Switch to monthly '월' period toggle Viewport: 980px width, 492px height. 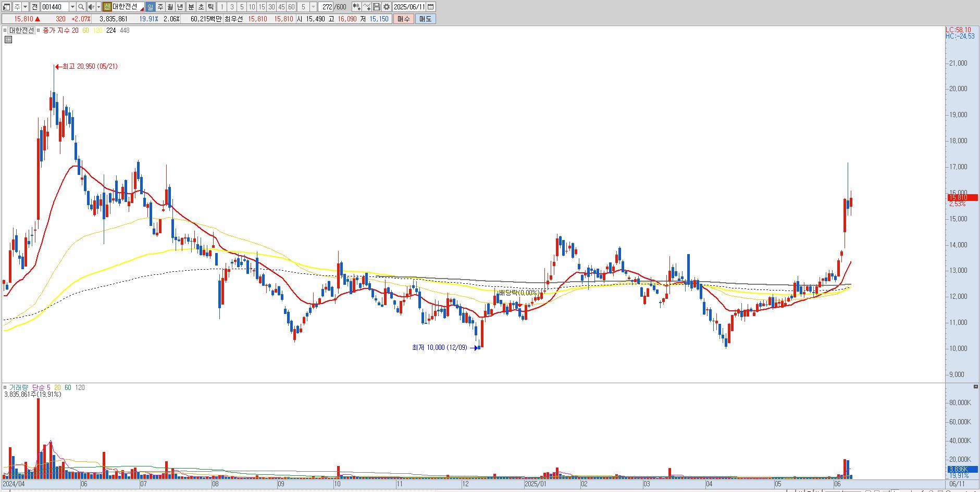tap(170, 7)
